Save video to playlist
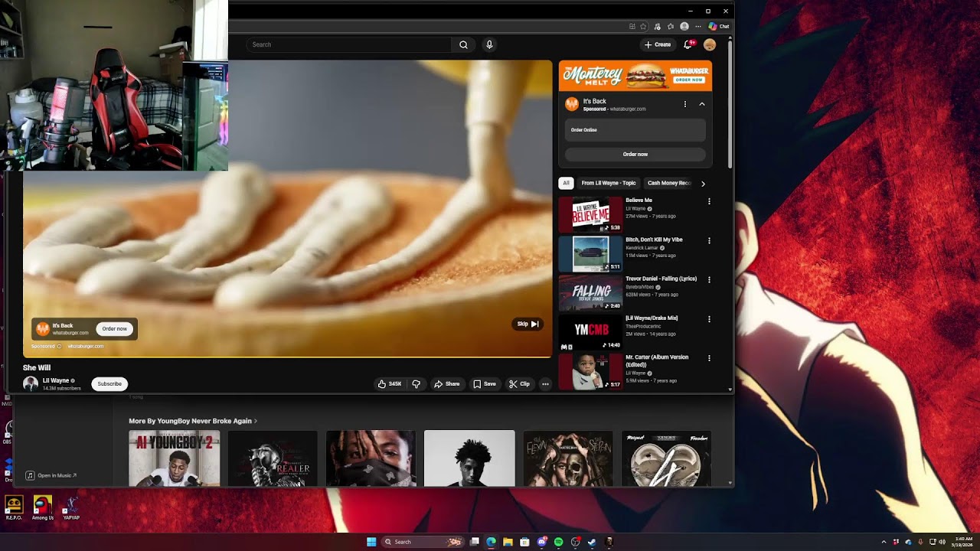This screenshot has height=551, width=980. [484, 384]
